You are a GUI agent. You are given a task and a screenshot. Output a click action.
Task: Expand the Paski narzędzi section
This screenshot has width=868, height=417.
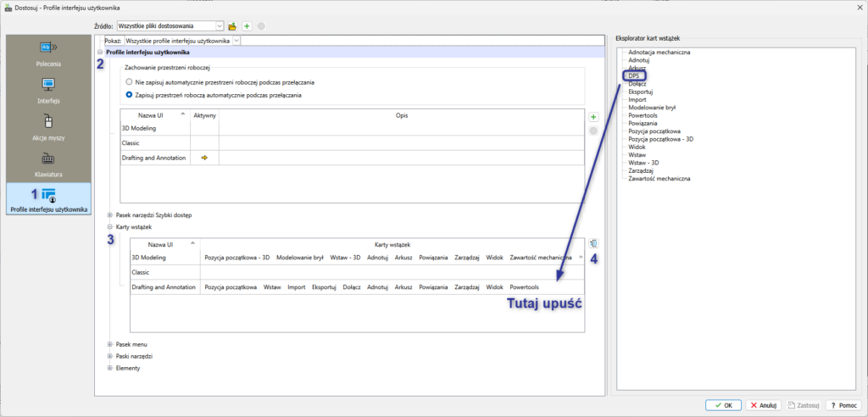pyautogui.click(x=110, y=356)
